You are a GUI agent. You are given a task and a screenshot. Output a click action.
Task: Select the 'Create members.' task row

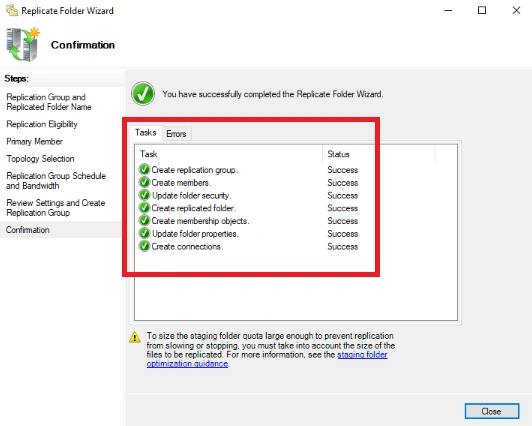tap(248, 182)
